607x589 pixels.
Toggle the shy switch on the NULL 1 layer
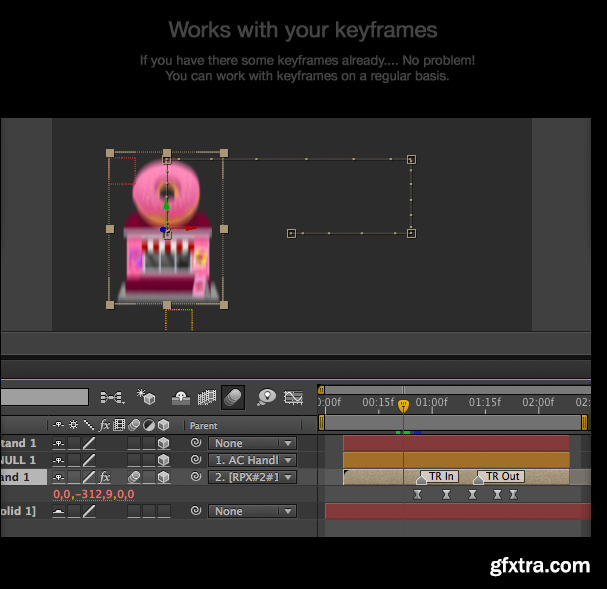pyautogui.click(x=59, y=460)
